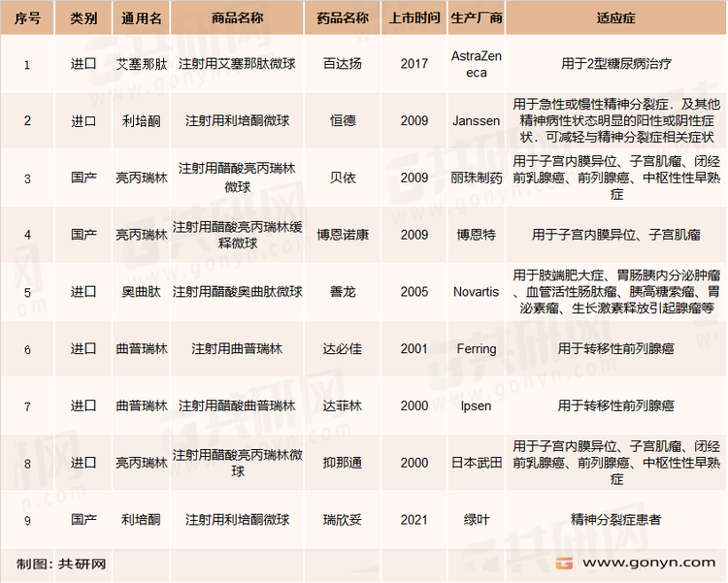Click the 注射用醋酸亮丙瑞林微球 cell in row 3
Screen dimensions: 728x583
click(237, 178)
